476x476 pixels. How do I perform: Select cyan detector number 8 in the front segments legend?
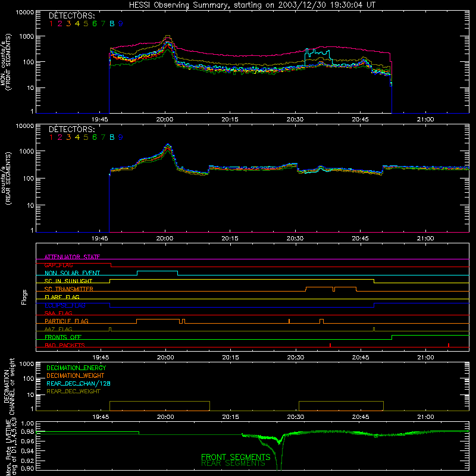coord(112,24)
